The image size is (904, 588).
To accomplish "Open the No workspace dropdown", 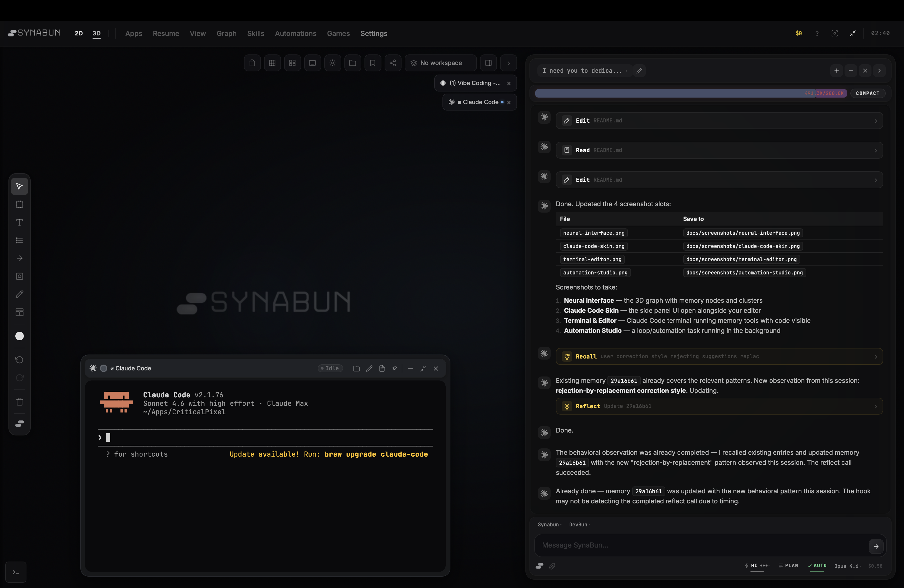I will pyautogui.click(x=440, y=63).
